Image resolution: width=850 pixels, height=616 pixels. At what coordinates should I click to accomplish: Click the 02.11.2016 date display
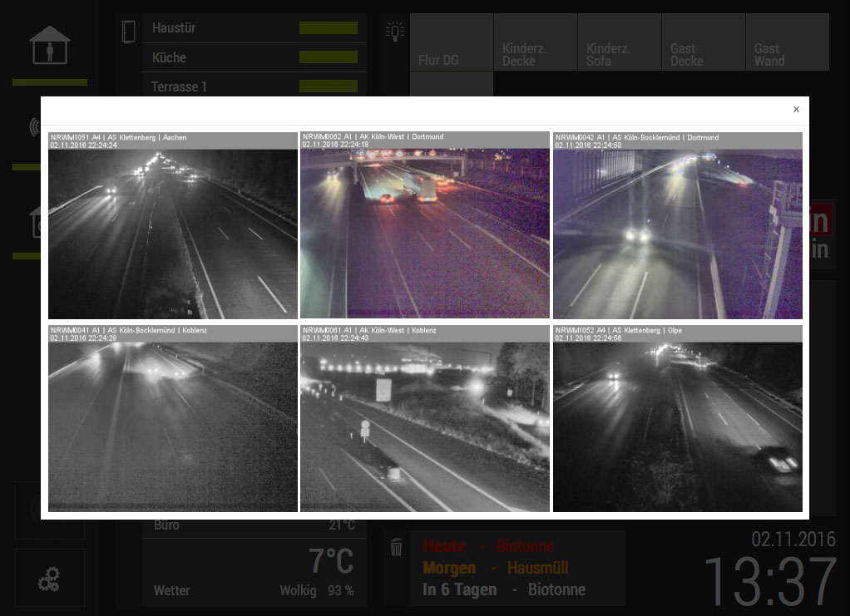click(x=793, y=540)
